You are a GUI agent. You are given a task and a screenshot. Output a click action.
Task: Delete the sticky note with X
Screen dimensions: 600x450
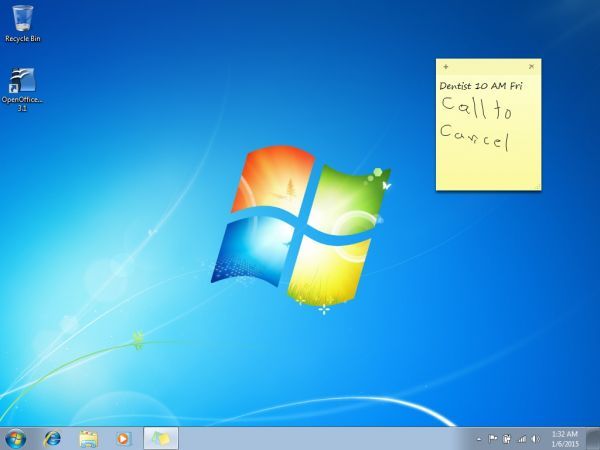pos(531,67)
